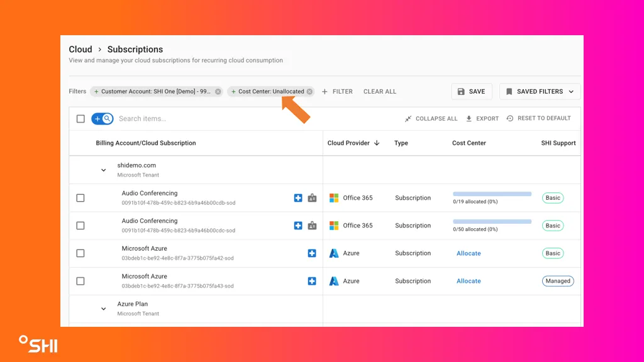The image size is (644, 362).
Task: Check the Audio Conferencing 0/50 allocated row
Action: [80, 226]
